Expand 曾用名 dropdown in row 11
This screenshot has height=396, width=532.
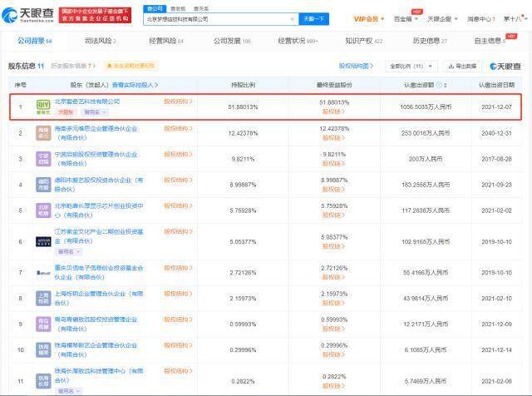[69, 391]
